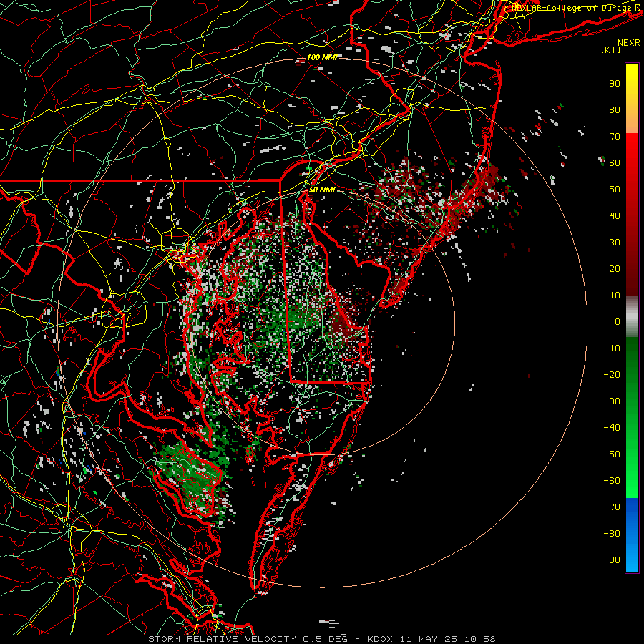Click the 50 NMI range ring label

point(321,190)
